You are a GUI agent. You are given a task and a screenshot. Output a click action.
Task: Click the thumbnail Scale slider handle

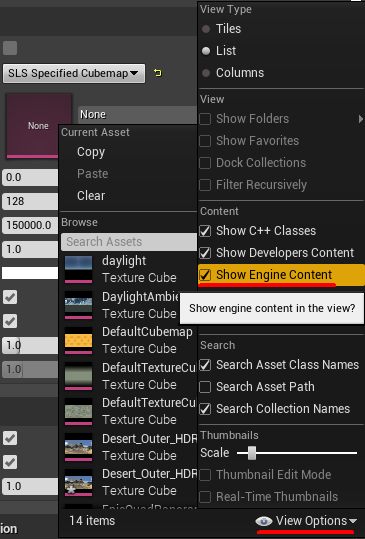pos(252,453)
